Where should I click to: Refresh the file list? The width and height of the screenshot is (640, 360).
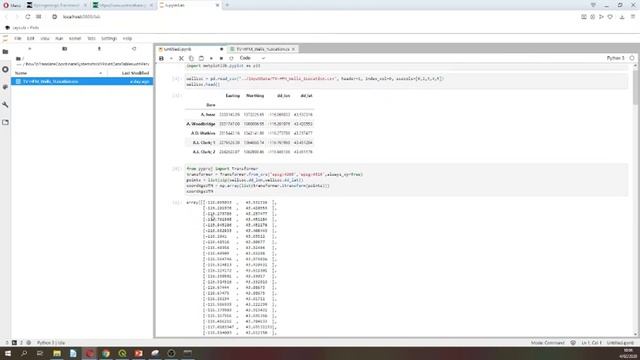[134, 49]
